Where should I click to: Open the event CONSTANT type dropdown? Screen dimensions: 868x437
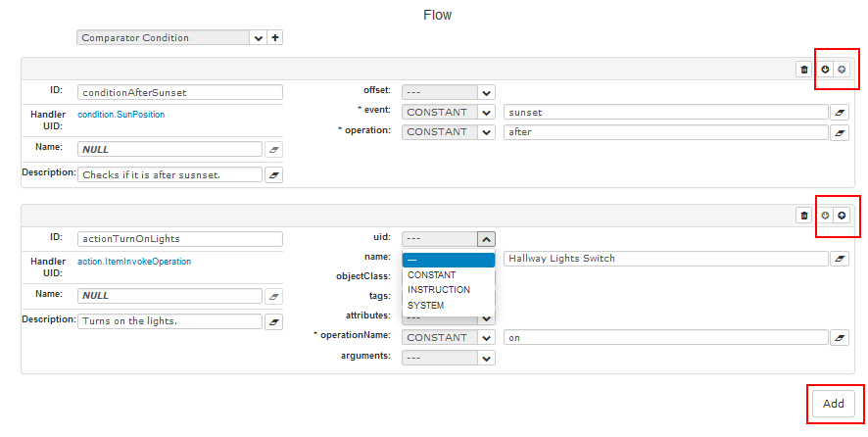point(487,112)
